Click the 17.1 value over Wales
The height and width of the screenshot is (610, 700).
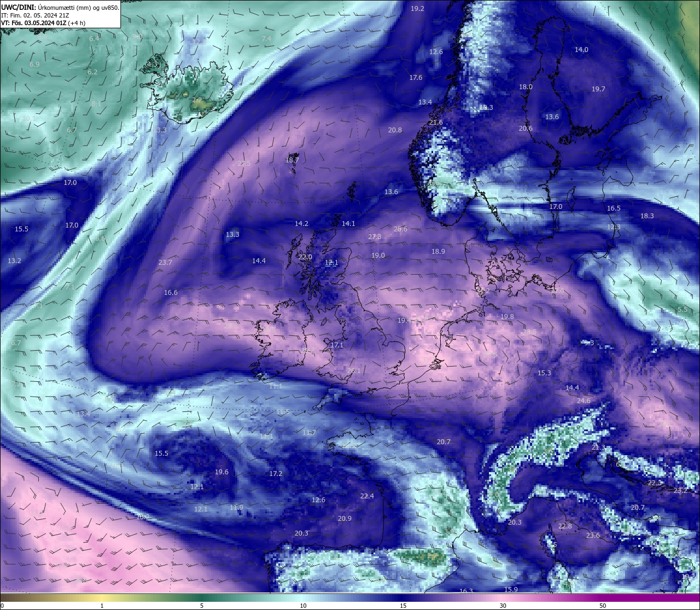click(x=337, y=345)
